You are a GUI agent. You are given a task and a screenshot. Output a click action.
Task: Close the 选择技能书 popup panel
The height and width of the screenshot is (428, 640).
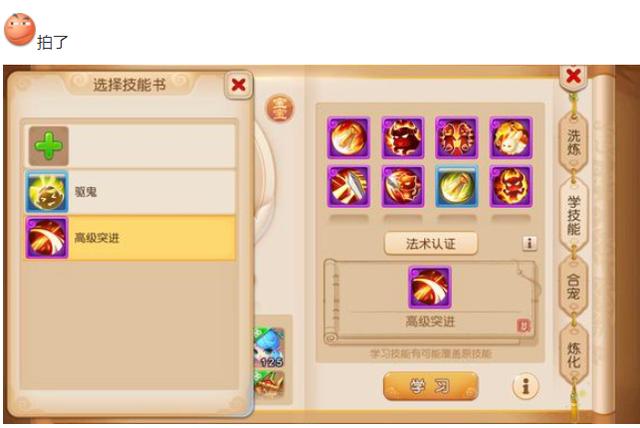[238, 85]
